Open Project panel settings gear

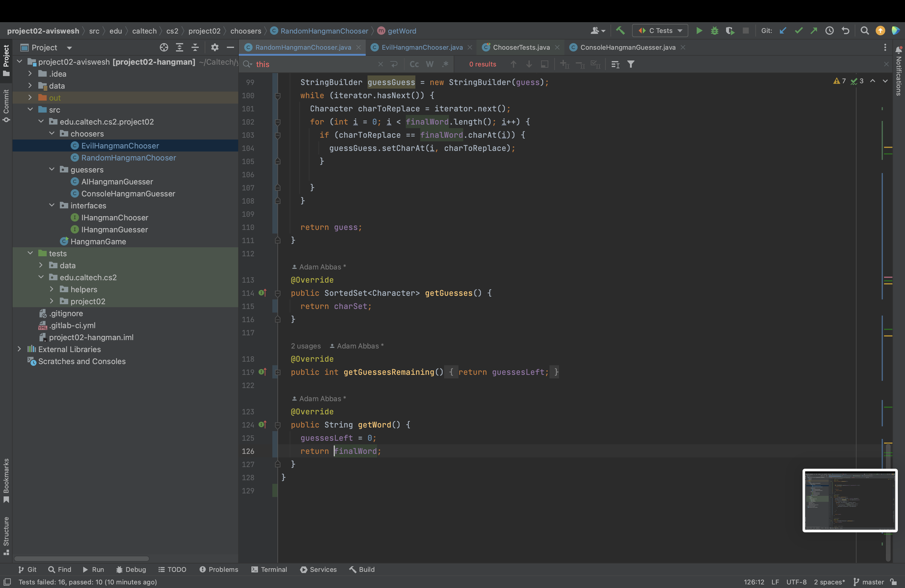click(215, 47)
